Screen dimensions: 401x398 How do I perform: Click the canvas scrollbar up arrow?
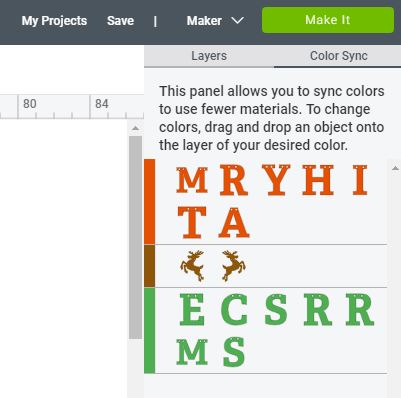coord(135,128)
